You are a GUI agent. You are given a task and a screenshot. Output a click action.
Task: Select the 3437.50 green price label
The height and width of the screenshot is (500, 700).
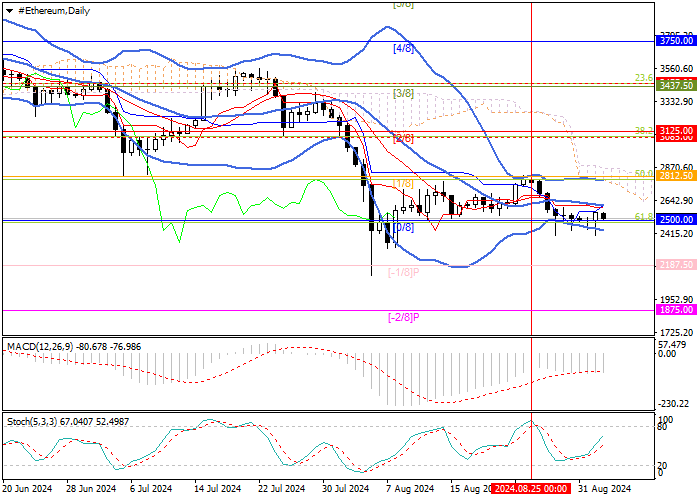pyautogui.click(x=676, y=86)
